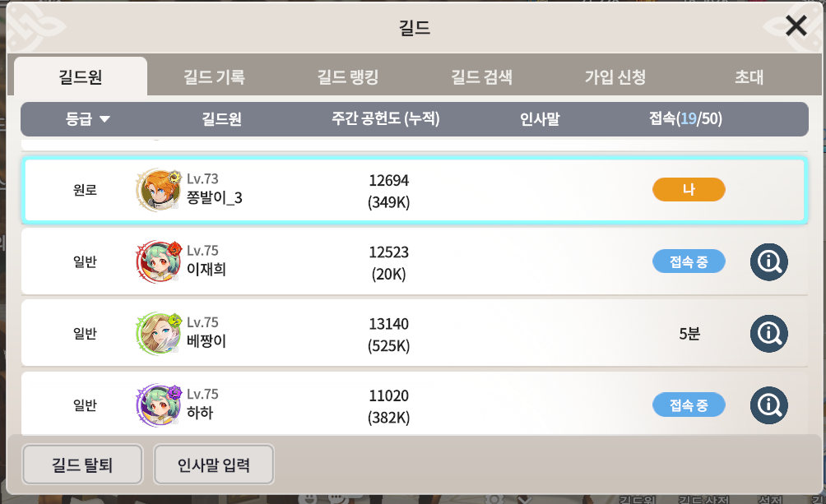Open the 초대 tab
The image size is (826, 504).
pyautogui.click(x=749, y=78)
